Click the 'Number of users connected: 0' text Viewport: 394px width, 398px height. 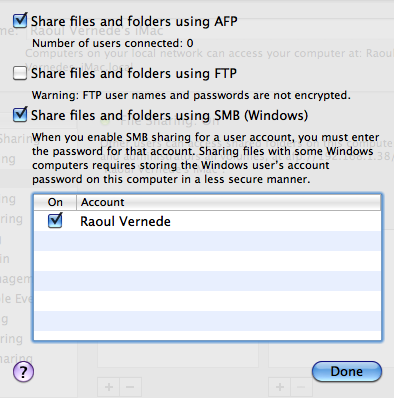113,43
